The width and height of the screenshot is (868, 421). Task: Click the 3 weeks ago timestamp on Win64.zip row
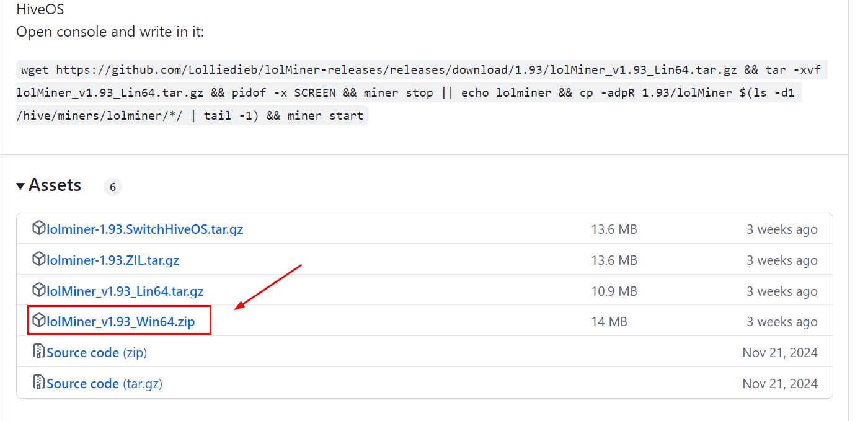coord(781,322)
